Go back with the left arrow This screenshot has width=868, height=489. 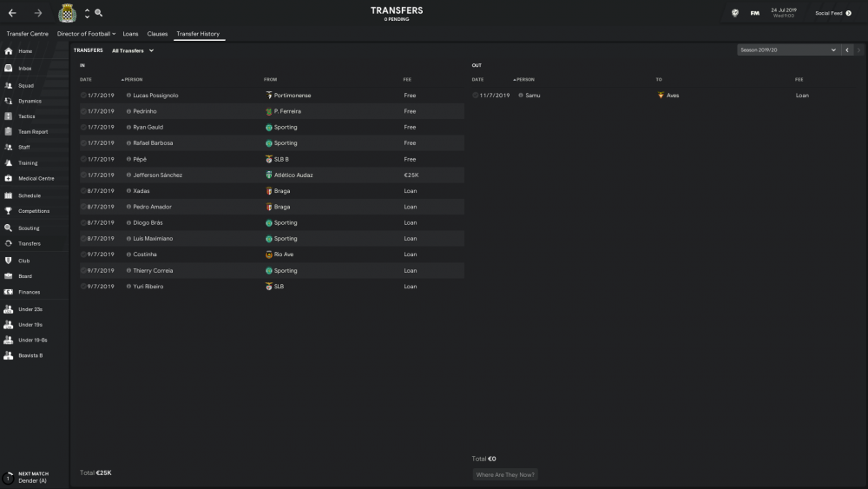click(12, 13)
